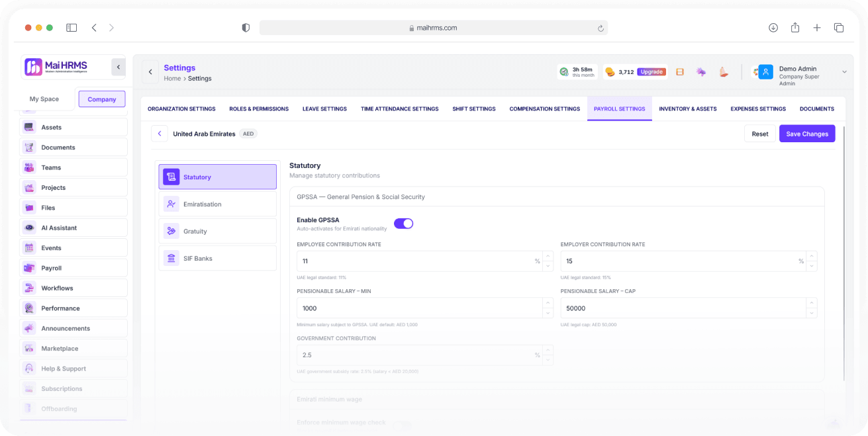Open Events in the sidebar
The width and height of the screenshot is (868, 436).
coord(73,248)
